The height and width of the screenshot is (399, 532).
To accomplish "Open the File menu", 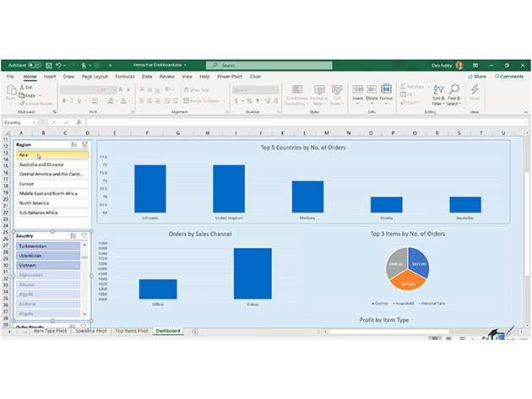I will 10,77.
